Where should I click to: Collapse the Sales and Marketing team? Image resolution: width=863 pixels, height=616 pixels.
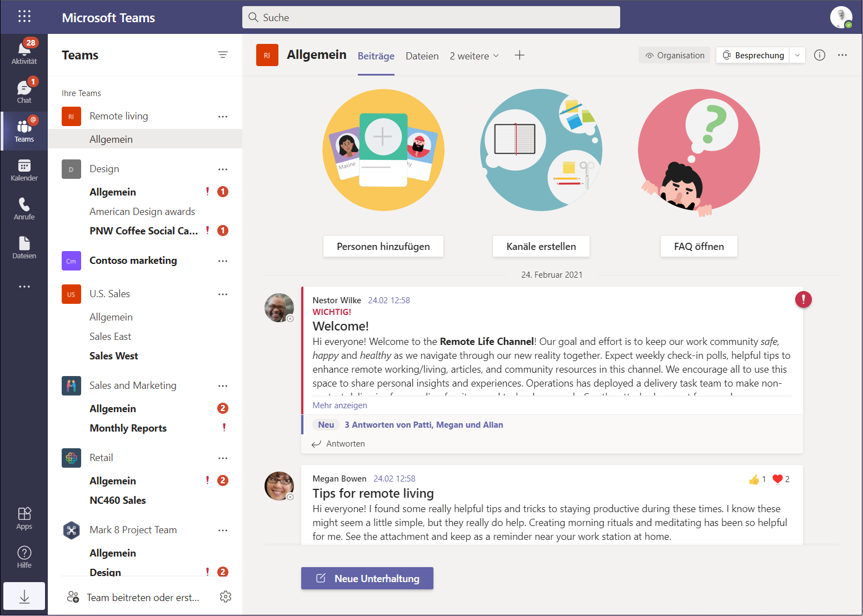click(x=133, y=385)
